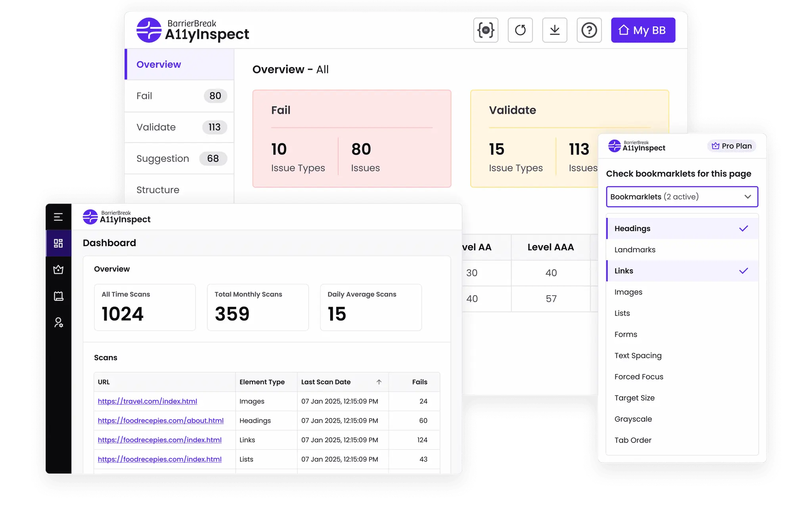Open the Suggestion 68 sidebar tab
812x508 pixels.
(x=180, y=158)
